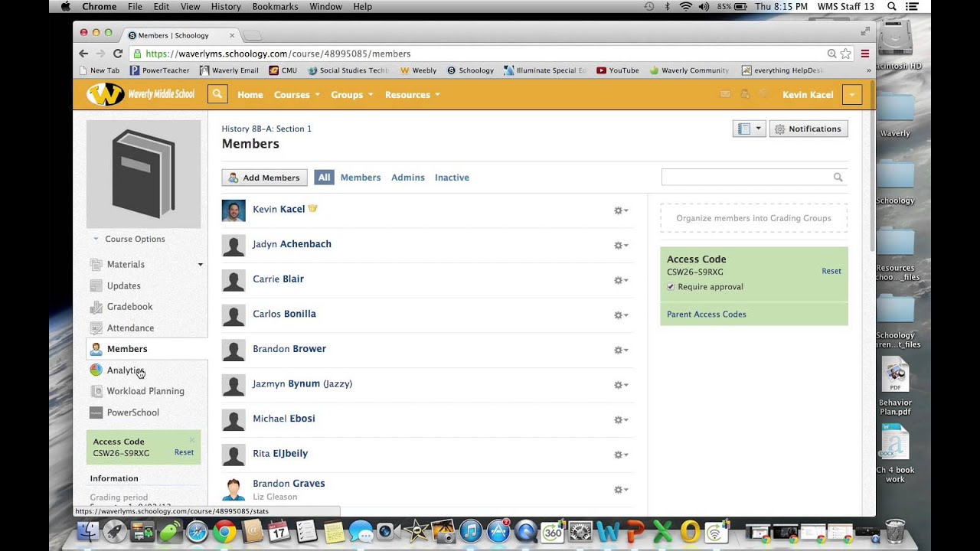Click the Notifications button
The width and height of the screenshot is (980, 551).
pyautogui.click(x=808, y=129)
